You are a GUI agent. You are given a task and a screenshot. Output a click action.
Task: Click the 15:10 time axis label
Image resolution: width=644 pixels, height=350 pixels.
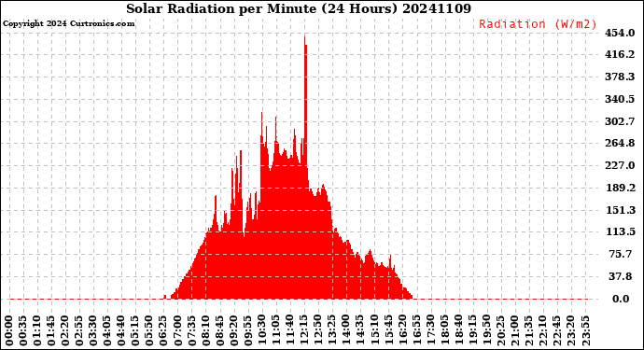click(x=373, y=331)
